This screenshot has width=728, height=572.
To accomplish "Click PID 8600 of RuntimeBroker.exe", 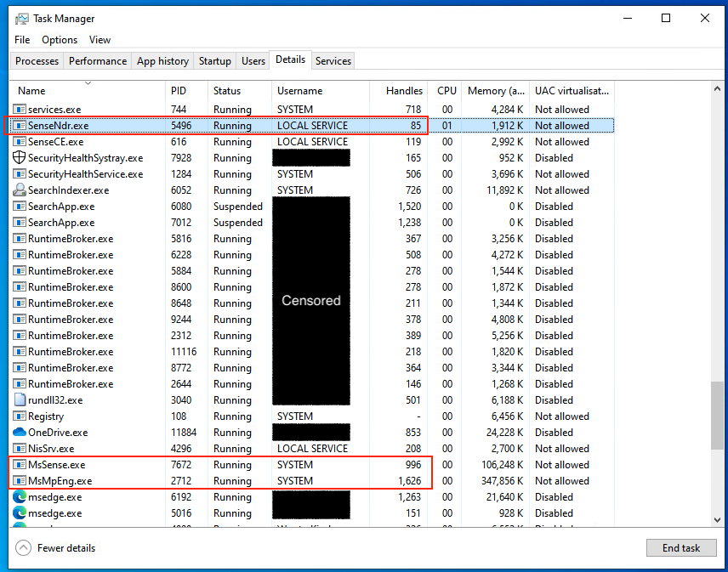I will point(181,287).
